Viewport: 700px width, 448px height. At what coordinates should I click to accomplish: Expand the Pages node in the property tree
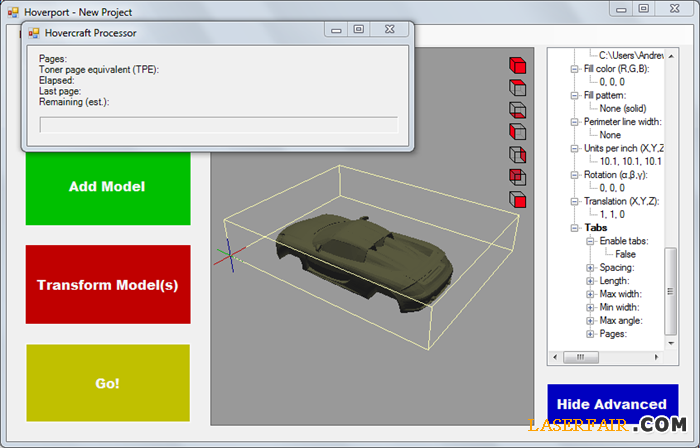pos(590,334)
